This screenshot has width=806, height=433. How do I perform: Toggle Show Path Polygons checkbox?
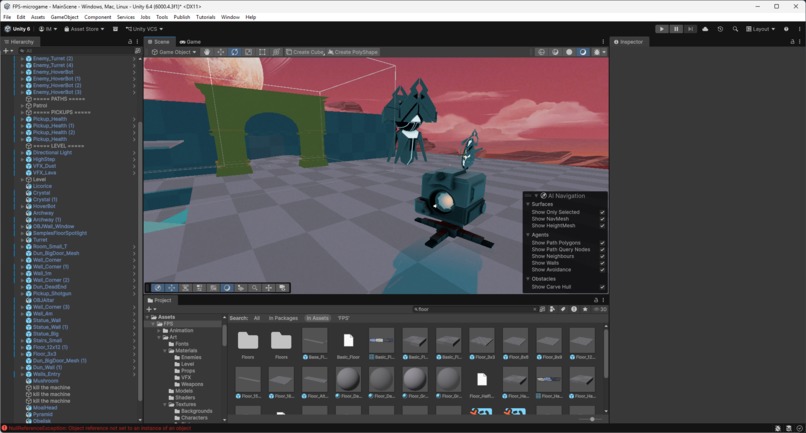point(602,243)
